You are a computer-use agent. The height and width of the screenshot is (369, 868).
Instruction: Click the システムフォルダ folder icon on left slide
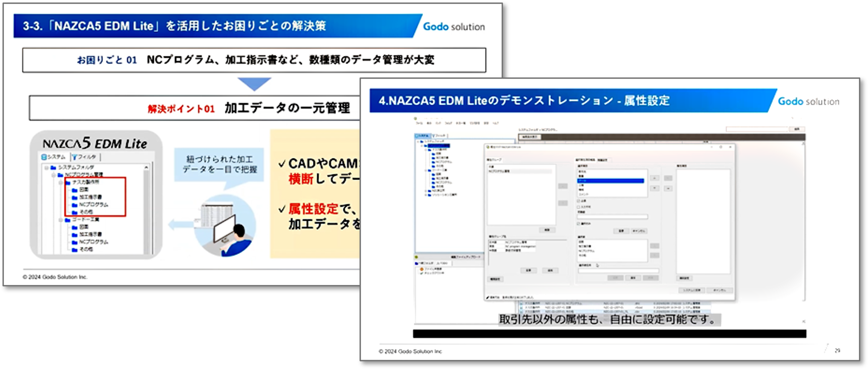[53, 168]
